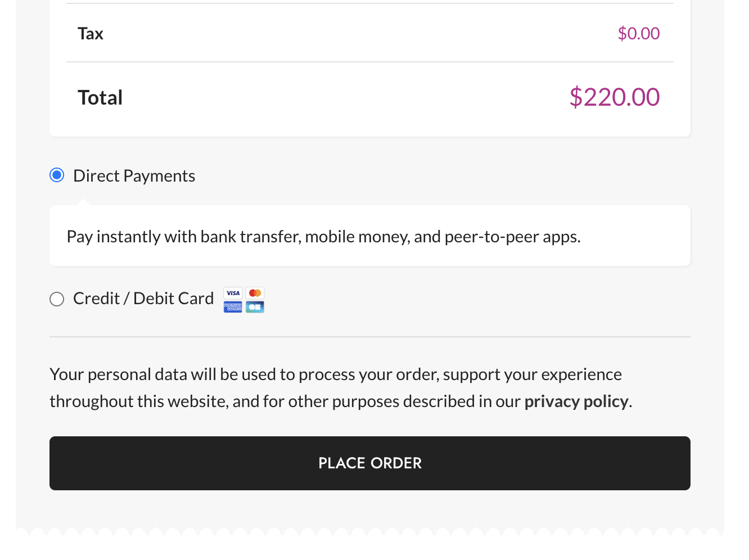749x560 pixels.
Task: Click the order summary card area
Action: point(369,67)
